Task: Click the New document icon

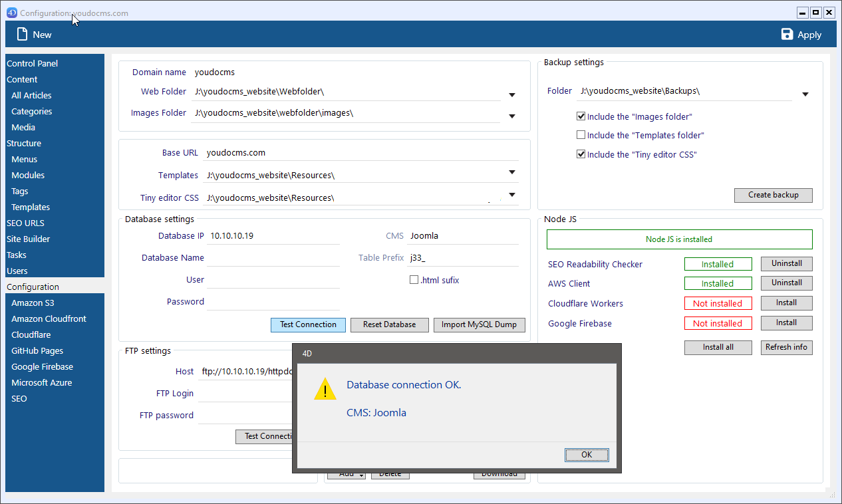Action: 23,35
